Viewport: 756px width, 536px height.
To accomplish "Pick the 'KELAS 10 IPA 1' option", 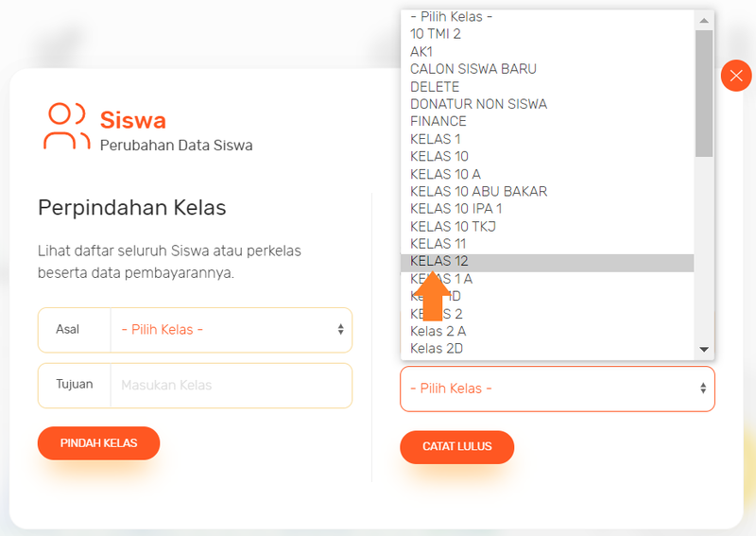I will (547, 209).
